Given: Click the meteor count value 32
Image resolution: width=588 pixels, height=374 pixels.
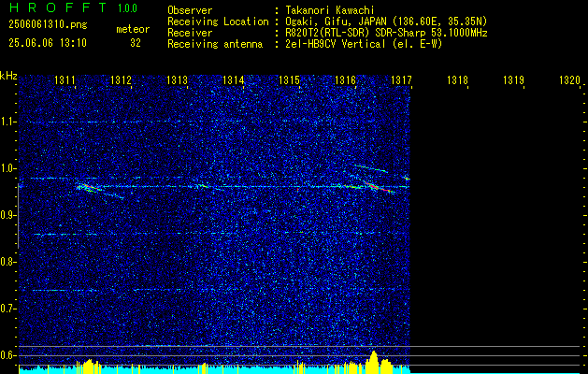Looking at the screenshot, I should (136, 43).
